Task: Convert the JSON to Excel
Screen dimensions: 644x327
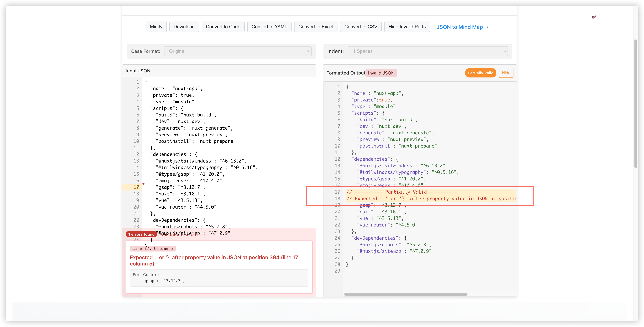Action: [x=316, y=27]
